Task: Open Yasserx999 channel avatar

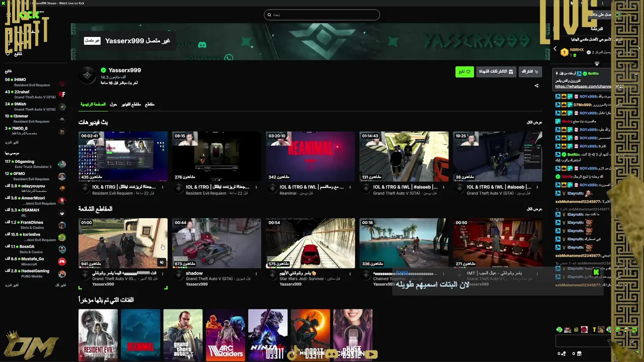Action: click(x=88, y=75)
